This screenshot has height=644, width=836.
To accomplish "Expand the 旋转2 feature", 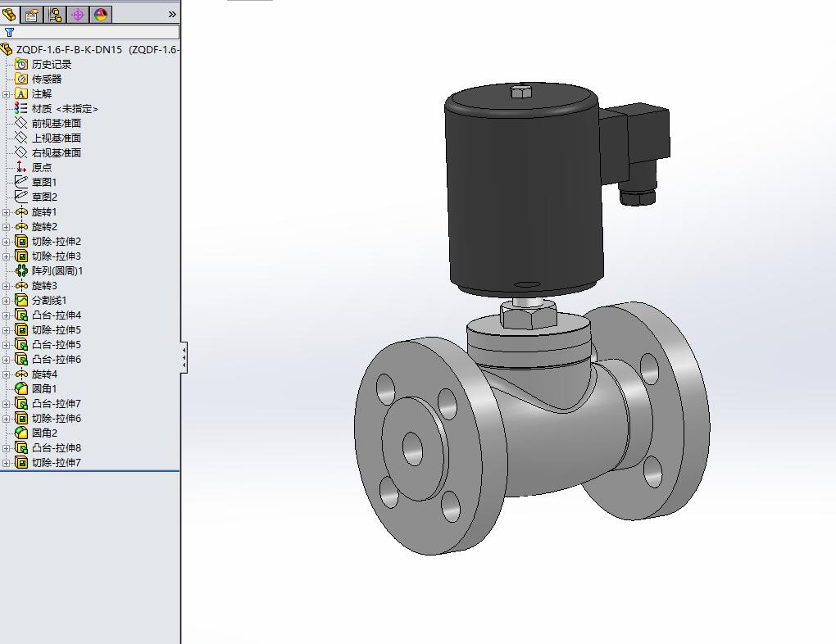I will [6, 227].
